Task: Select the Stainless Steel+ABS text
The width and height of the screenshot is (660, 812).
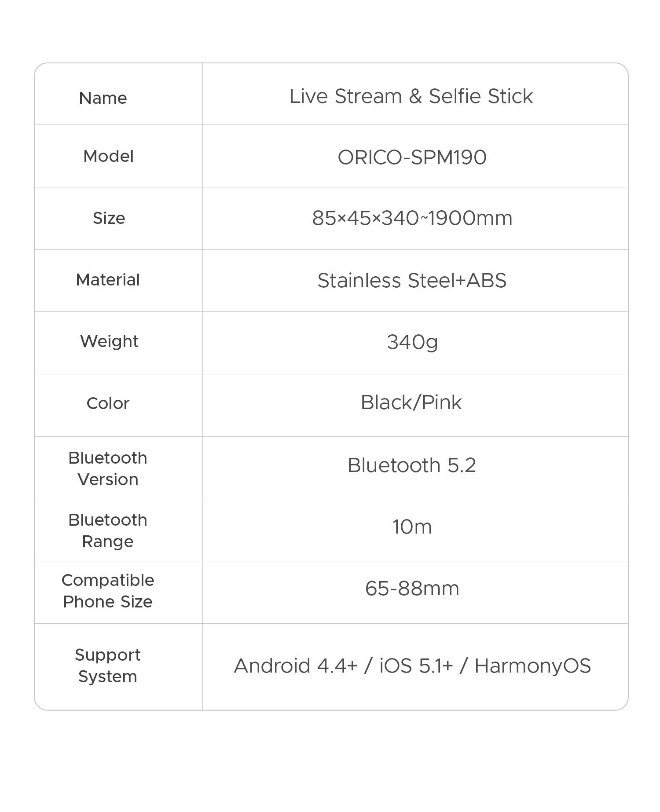Action: [412, 281]
